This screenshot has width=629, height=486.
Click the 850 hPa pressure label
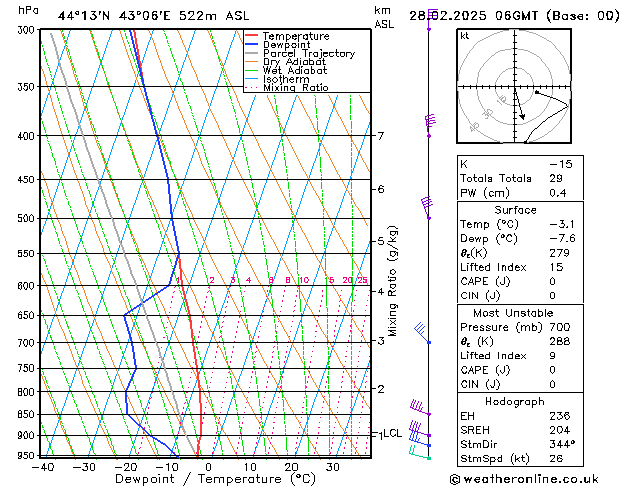28,414
